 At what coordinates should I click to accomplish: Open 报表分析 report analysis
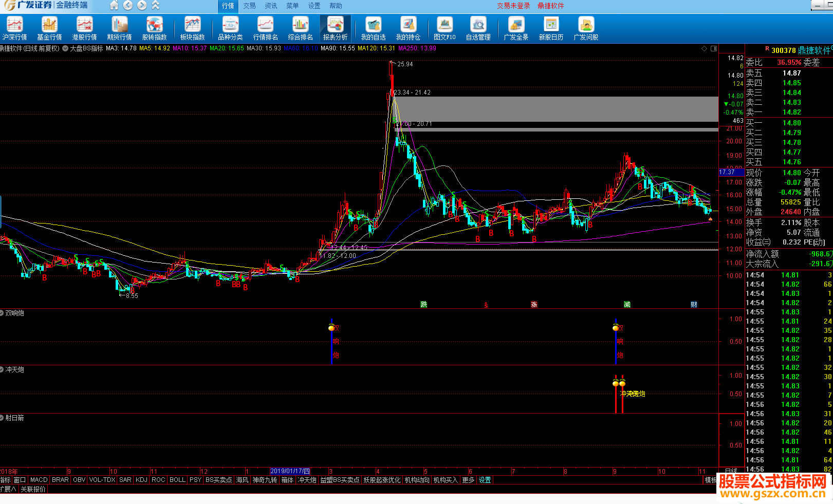tap(335, 29)
